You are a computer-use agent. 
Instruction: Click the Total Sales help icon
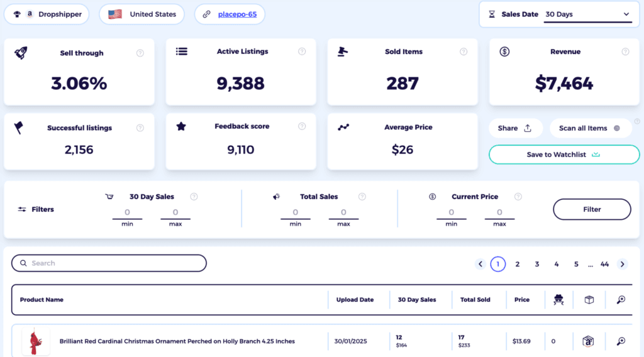(362, 197)
